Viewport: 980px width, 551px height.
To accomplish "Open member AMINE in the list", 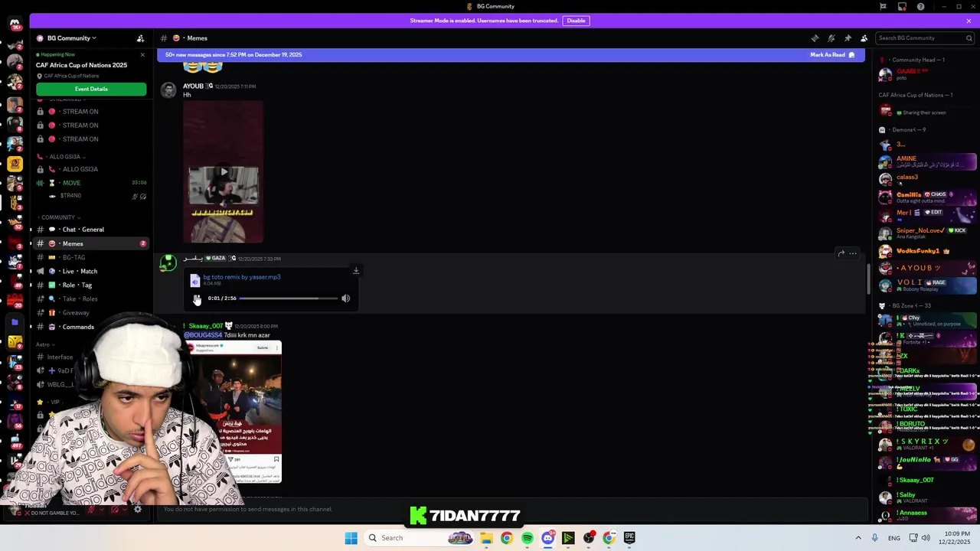I will coord(927,161).
